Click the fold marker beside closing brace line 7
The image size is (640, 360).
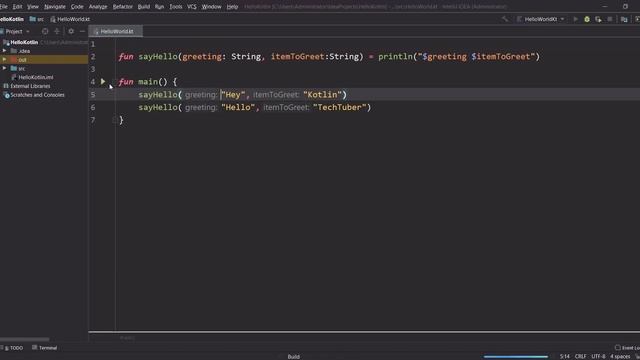pos(114,120)
